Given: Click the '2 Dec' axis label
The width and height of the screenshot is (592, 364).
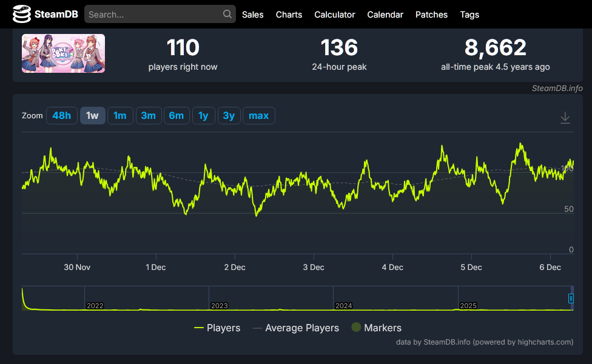Looking at the screenshot, I should pos(235,268).
